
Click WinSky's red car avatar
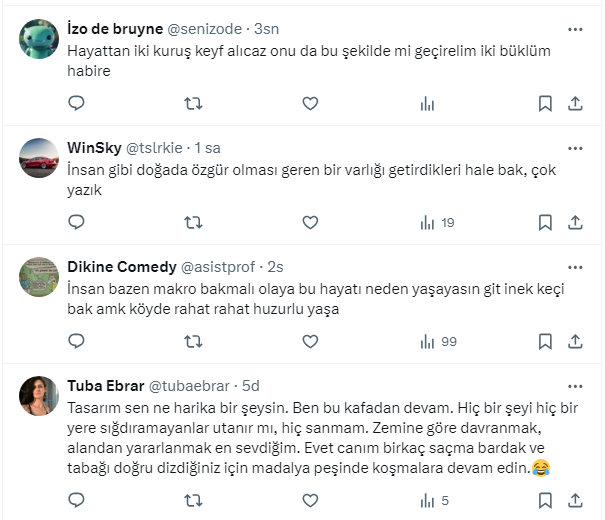point(38,157)
